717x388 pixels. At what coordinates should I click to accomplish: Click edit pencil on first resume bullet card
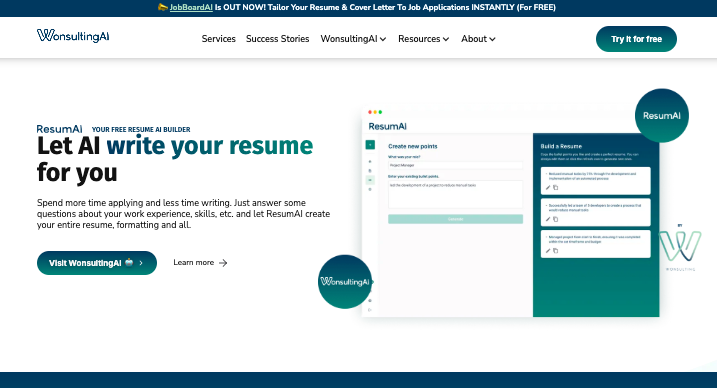548,187
